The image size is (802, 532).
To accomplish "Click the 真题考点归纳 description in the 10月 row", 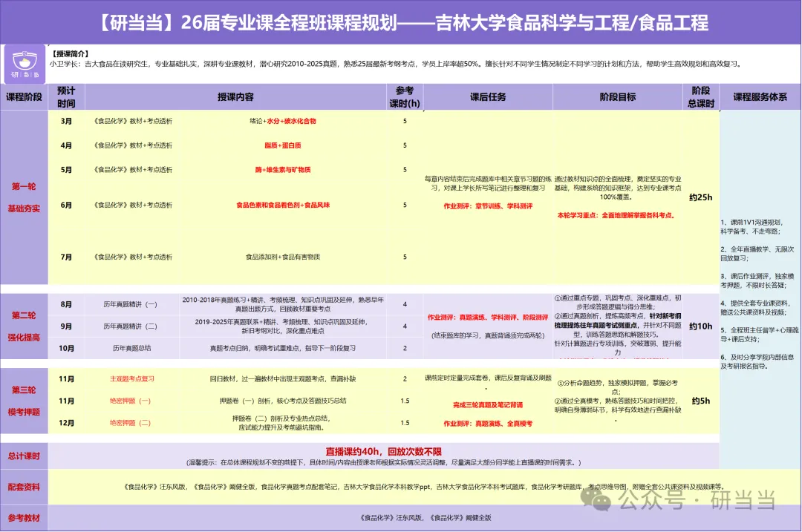I will point(283,348).
